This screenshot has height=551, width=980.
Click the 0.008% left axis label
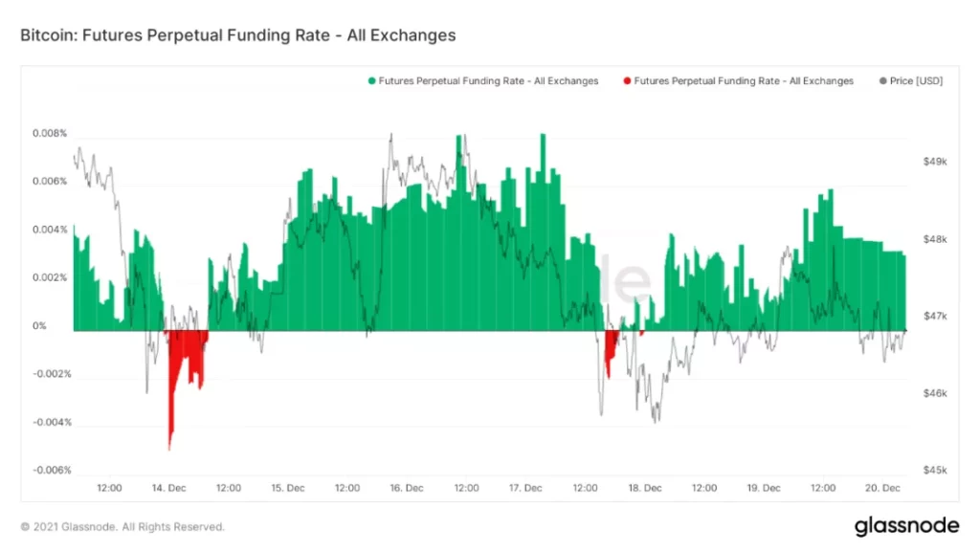point(50,134)
